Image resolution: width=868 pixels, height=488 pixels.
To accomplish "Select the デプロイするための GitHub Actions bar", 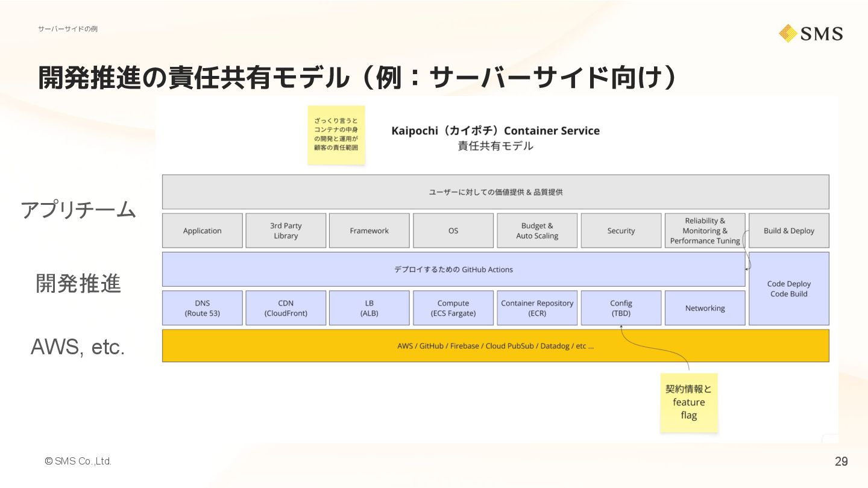I will [454, 269].
